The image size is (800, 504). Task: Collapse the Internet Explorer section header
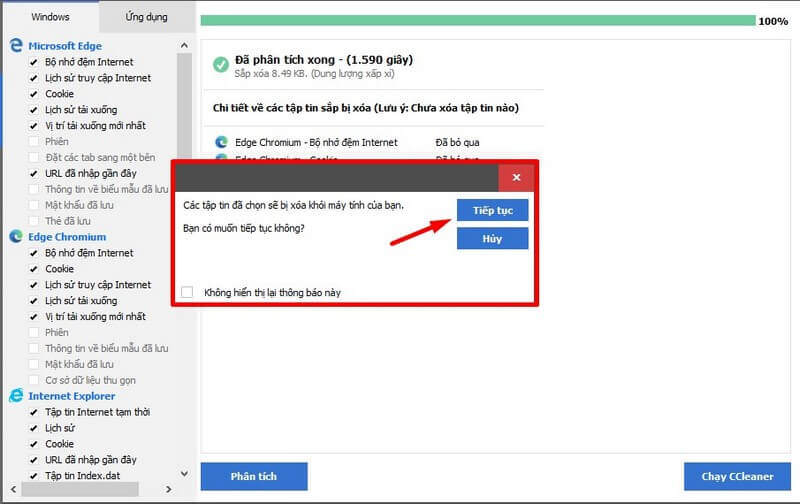tap(71, 396)
